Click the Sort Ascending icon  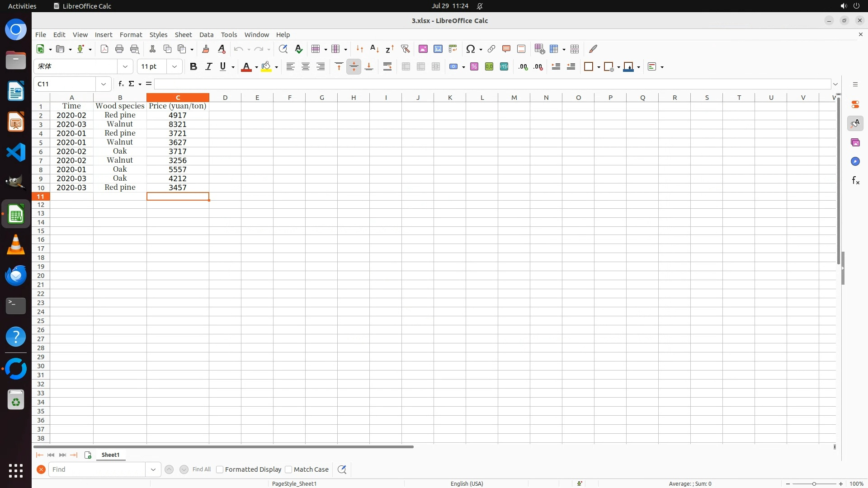(x=374, y=49)
